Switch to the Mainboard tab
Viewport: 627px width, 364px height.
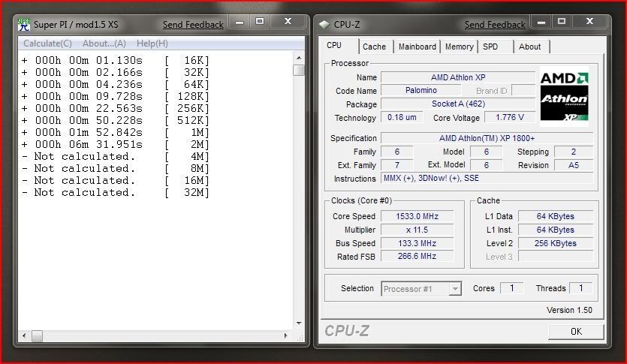(x=417, y=47)
